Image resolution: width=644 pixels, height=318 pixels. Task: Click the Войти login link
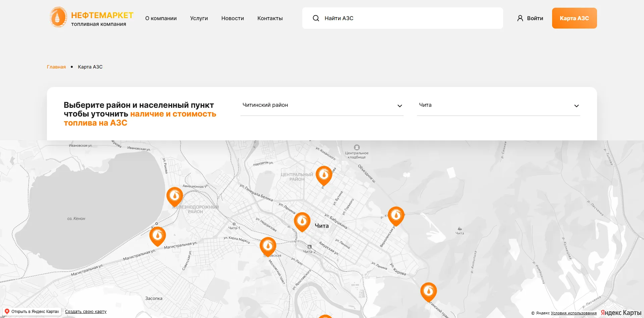pyautogui.click(x=535, y=18)
